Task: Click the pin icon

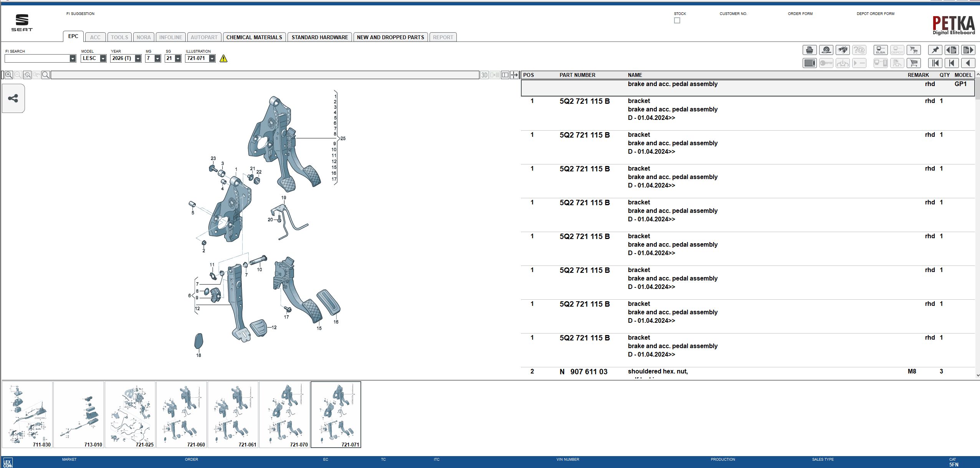Action: 935,50
